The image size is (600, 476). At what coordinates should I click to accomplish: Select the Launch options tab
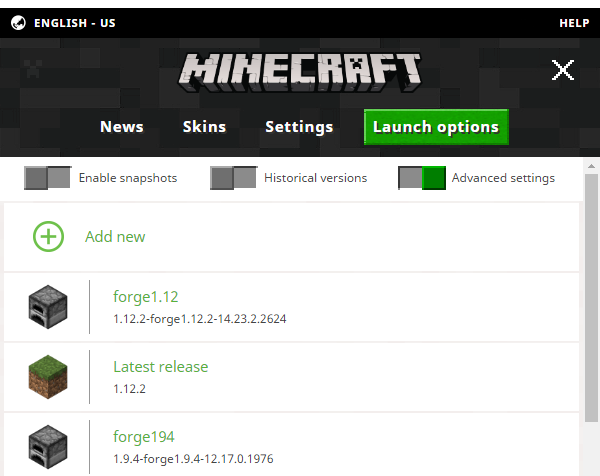pyautogui.click(x=436, y=127)
